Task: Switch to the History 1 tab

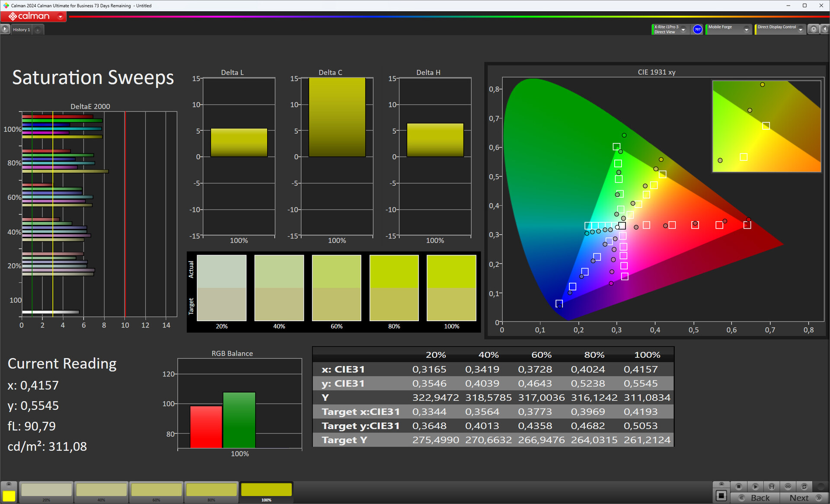Action: point(21,30)
